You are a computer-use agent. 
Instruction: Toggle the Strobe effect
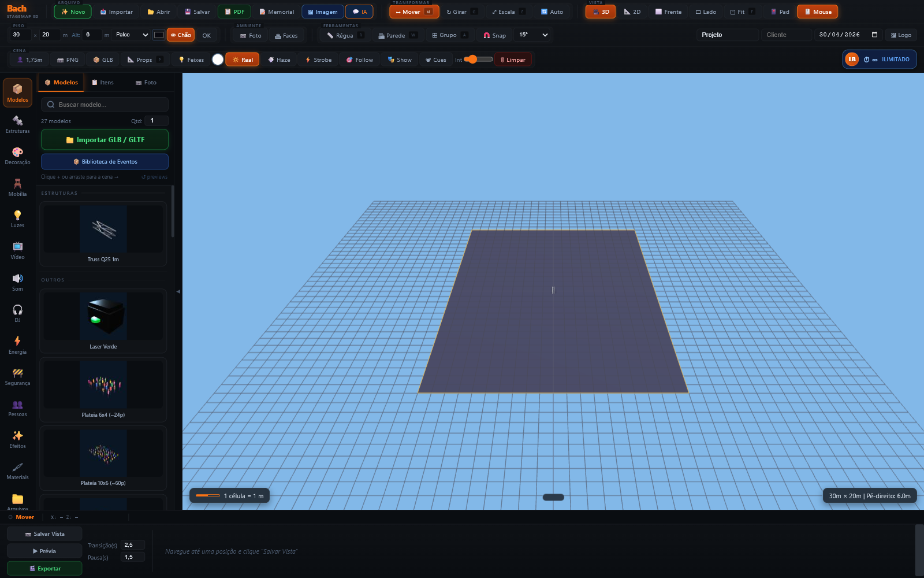point(319,60)
